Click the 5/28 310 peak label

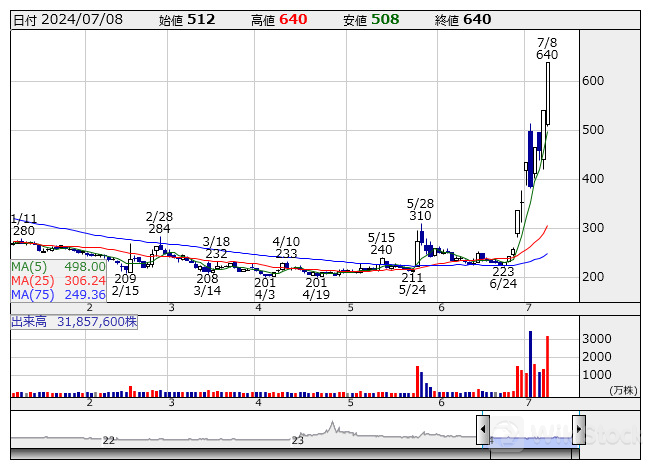pos(420,209)
